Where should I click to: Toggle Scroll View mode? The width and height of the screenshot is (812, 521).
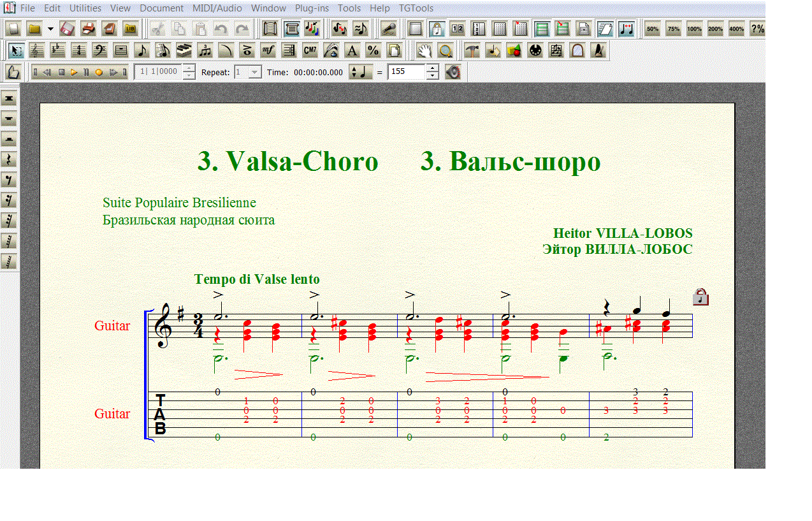270,29
